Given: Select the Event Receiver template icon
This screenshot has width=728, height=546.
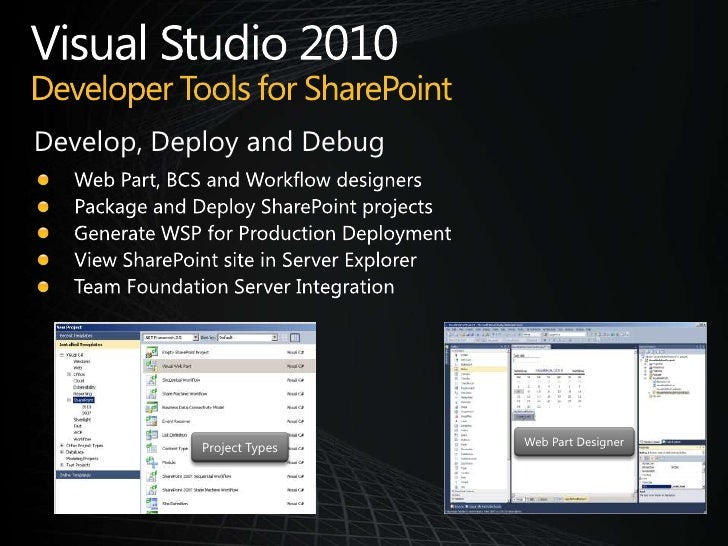Looking at the screenshot, I should click(x=152, y=421).
